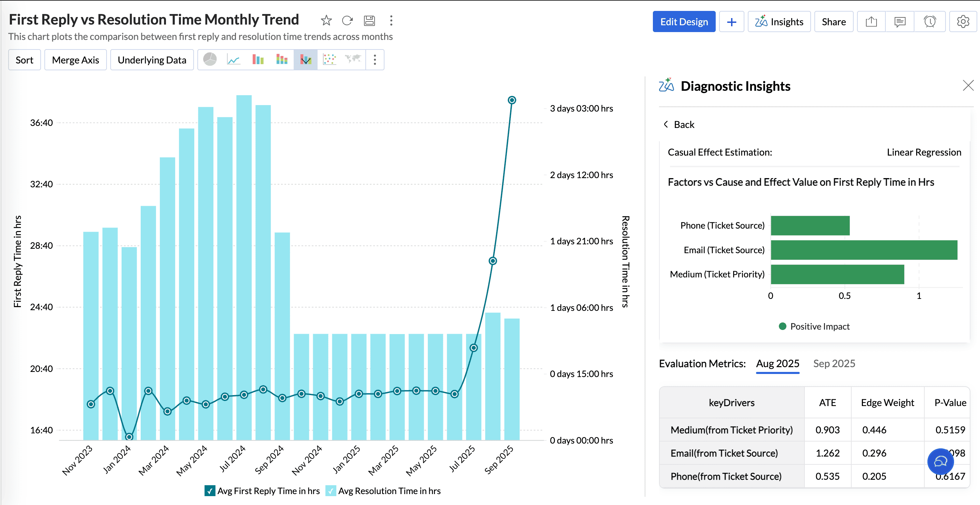Viewport: 980px width, 505px height.
Task: Click the refresh icon beside title
Action: 347,20
